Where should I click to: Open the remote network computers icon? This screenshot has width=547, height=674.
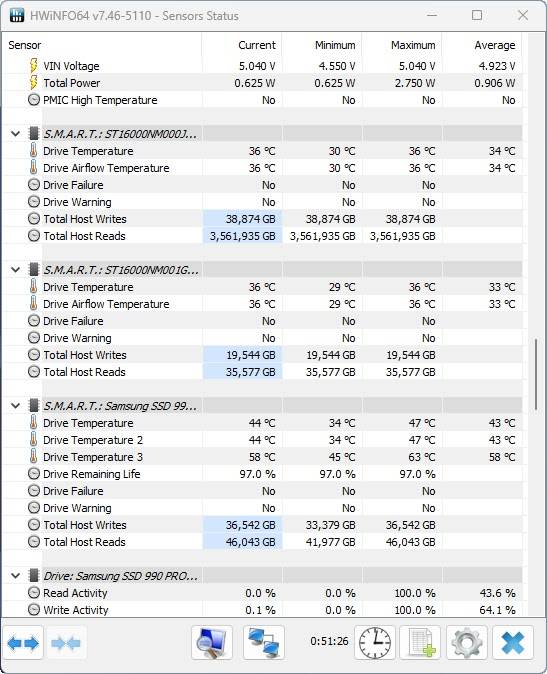[264, 643]
